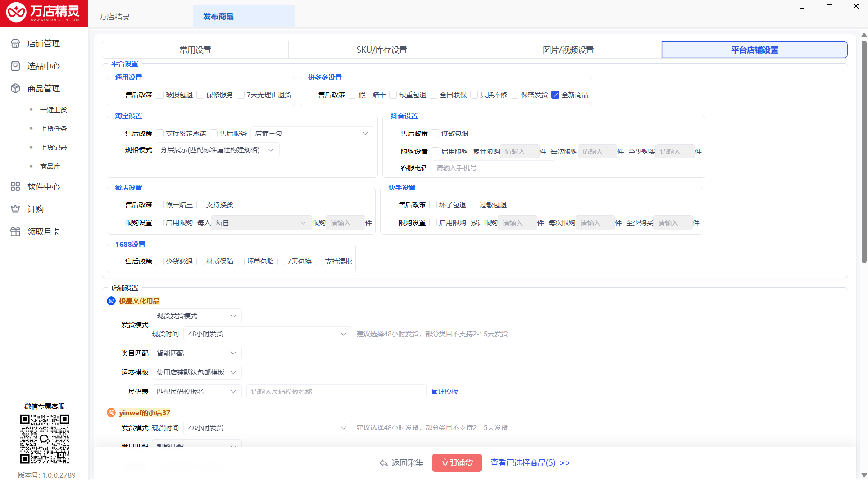Check 7天包换 in 1688设置
This screenshot has height=480, width=868.
(282, 261)
